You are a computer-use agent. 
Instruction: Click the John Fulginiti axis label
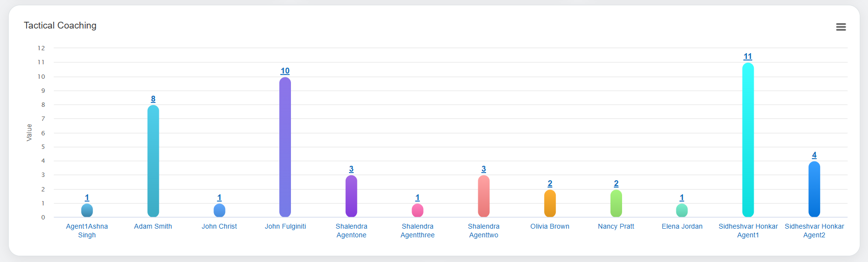click(285, 226)
